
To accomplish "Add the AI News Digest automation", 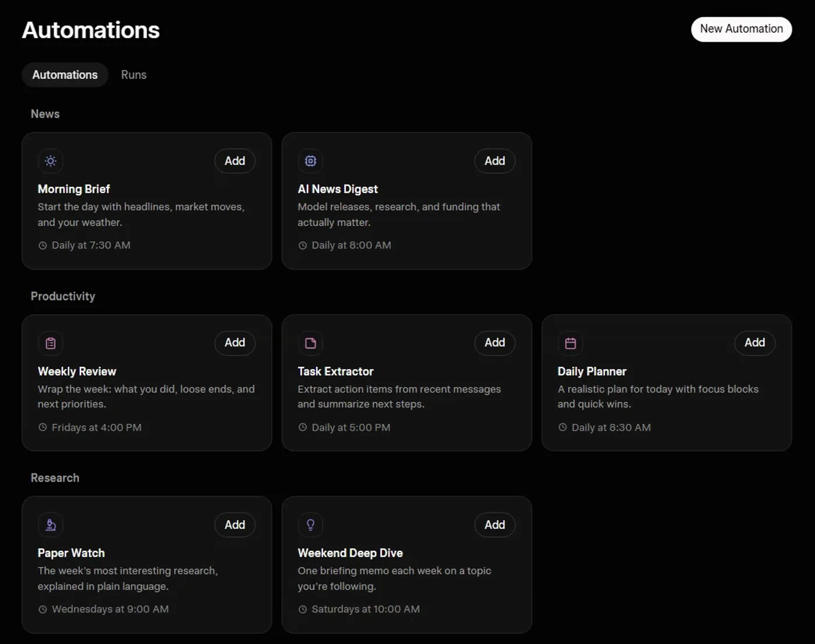I will click(x=495, y=161).
